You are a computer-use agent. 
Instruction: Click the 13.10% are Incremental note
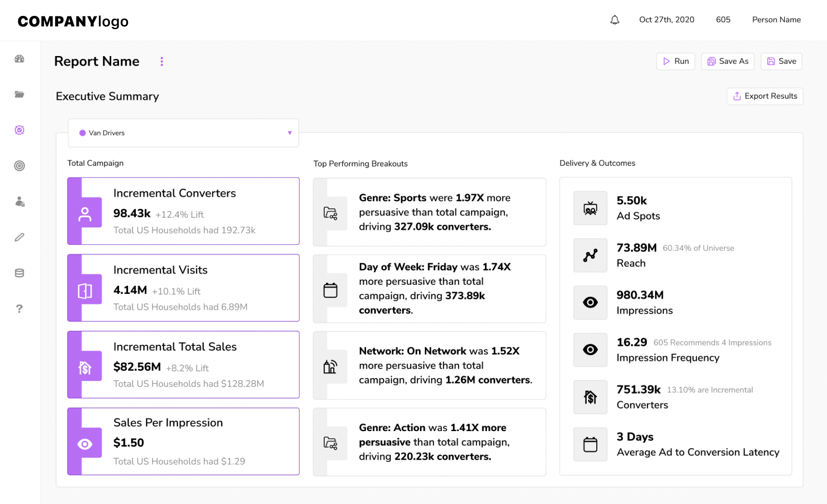[x=710, y=390]
